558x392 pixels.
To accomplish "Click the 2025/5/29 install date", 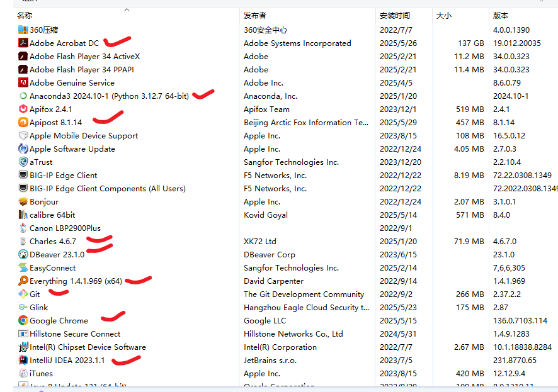I will pos(398,122).
